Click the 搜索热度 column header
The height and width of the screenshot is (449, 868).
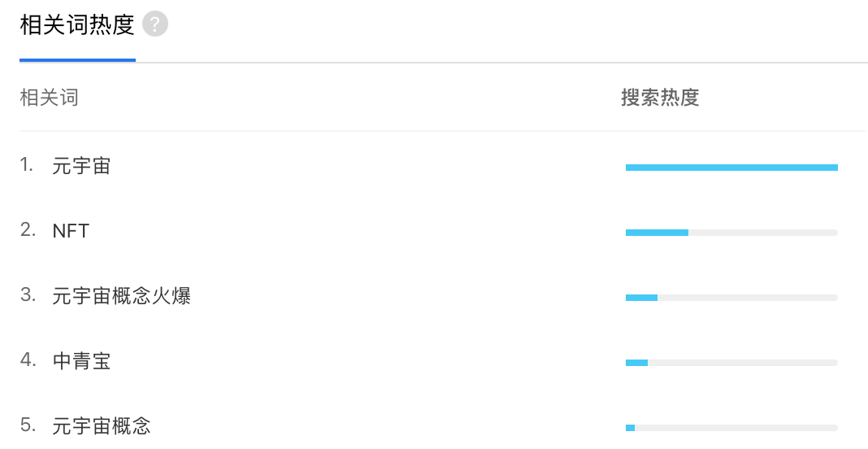click(660, 98)
